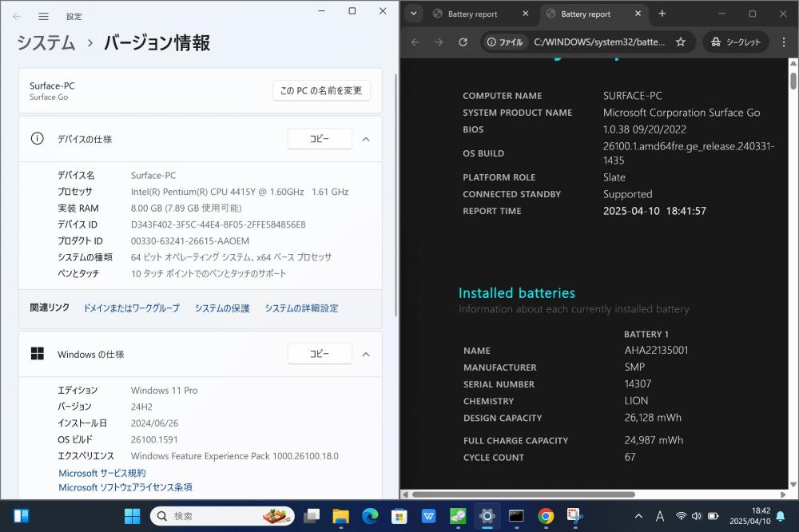This screenshot has width=799, height=532.
Task: Click the Settings gear on the taskbar
Action: click(487, 516)
